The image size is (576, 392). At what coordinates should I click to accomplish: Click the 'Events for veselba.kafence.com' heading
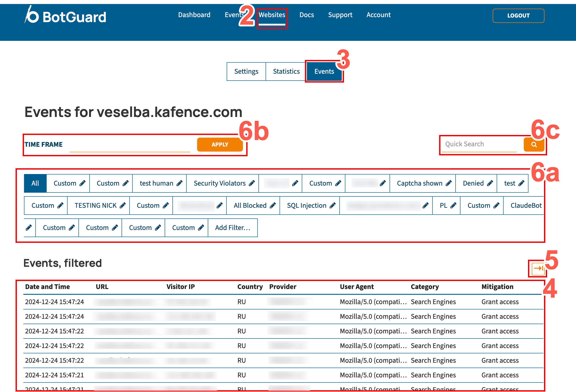click(133, 112)
